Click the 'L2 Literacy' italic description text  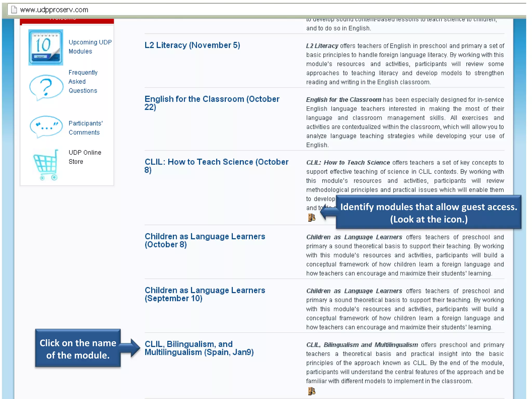click(322, 46)
